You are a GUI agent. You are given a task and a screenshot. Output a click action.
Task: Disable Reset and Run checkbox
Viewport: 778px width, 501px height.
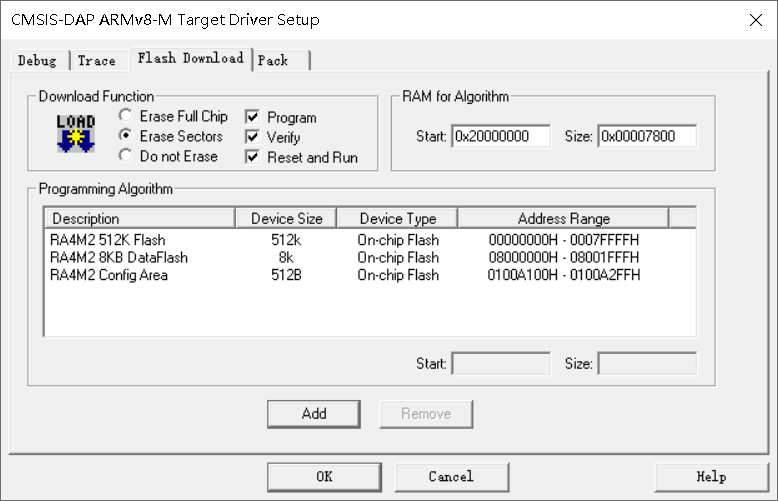(x=253, y=157)
